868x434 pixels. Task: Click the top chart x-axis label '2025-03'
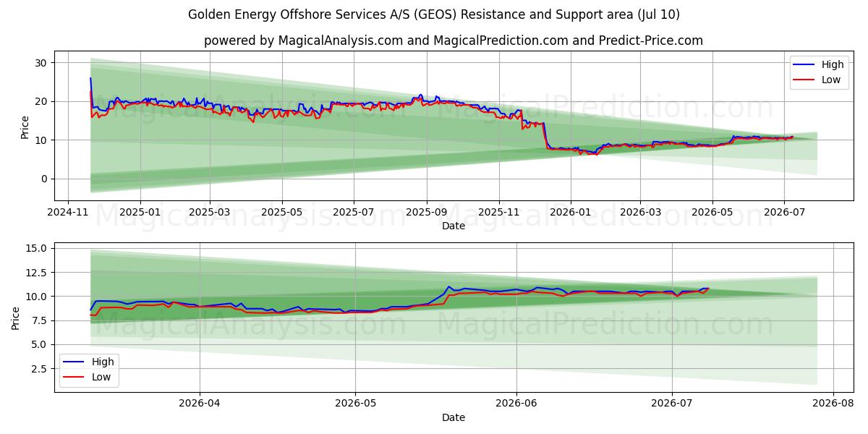pyautogui.click(x=210, y=213)
